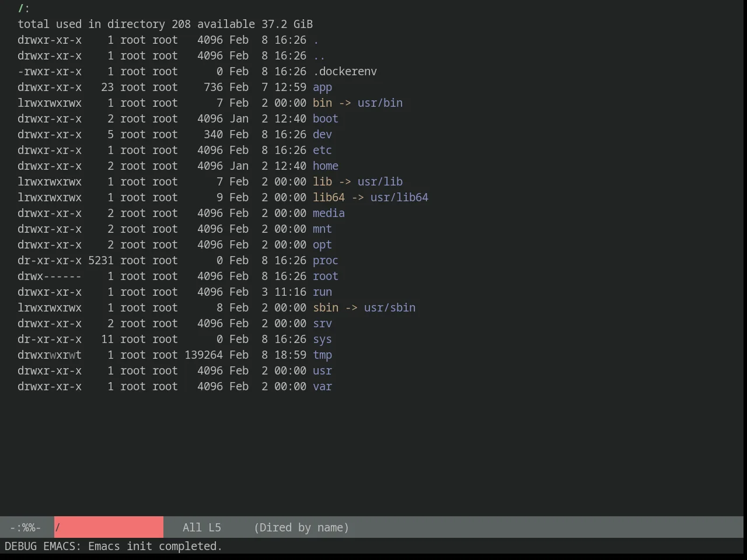Open the etc directory
The height and width of the screenshot is (560, 747).
[x=322, y=150]
